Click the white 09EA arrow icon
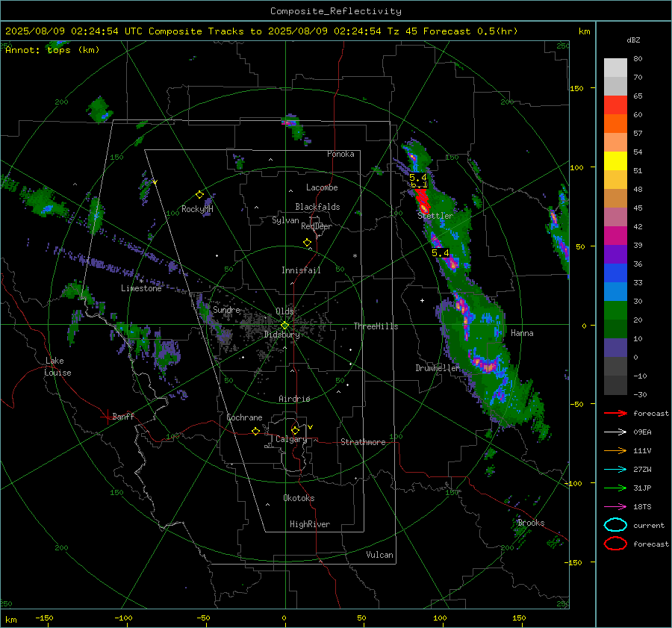 [615, 432]
